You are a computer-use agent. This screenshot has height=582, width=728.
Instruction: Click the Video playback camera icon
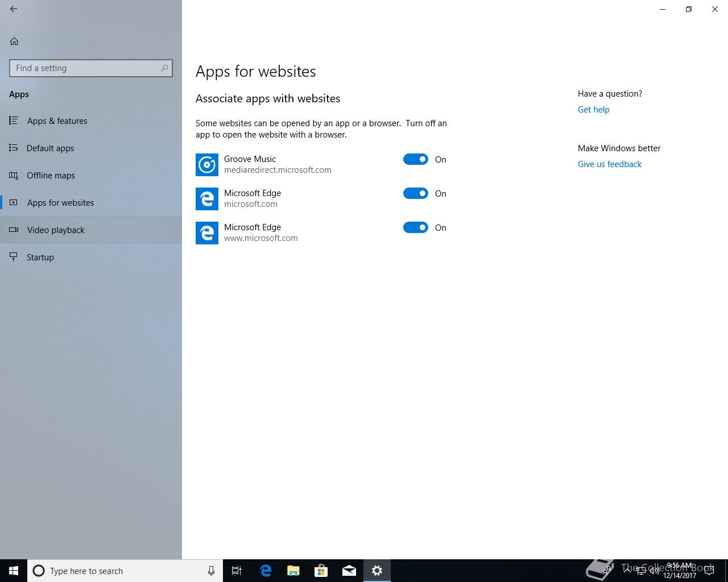click(14, 230)
